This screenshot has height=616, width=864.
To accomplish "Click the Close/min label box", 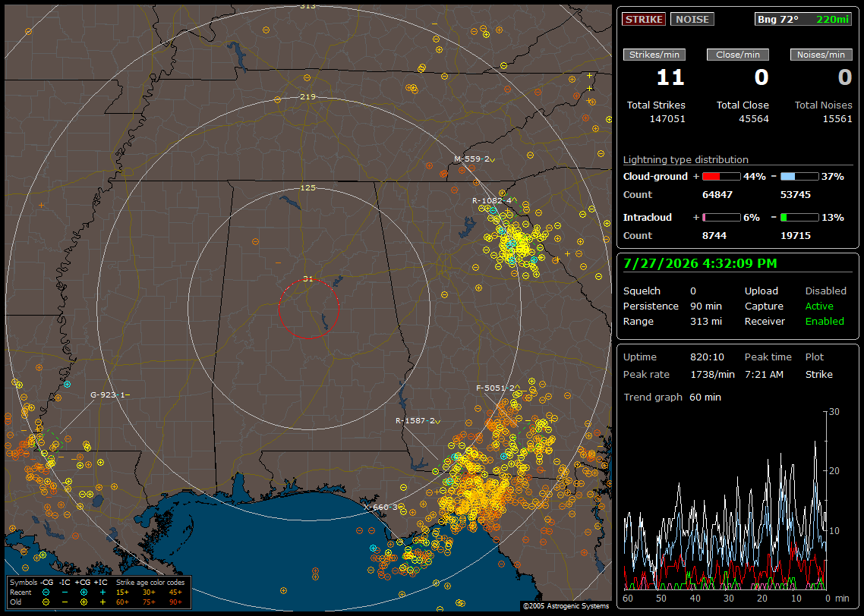I will point(738,55).
